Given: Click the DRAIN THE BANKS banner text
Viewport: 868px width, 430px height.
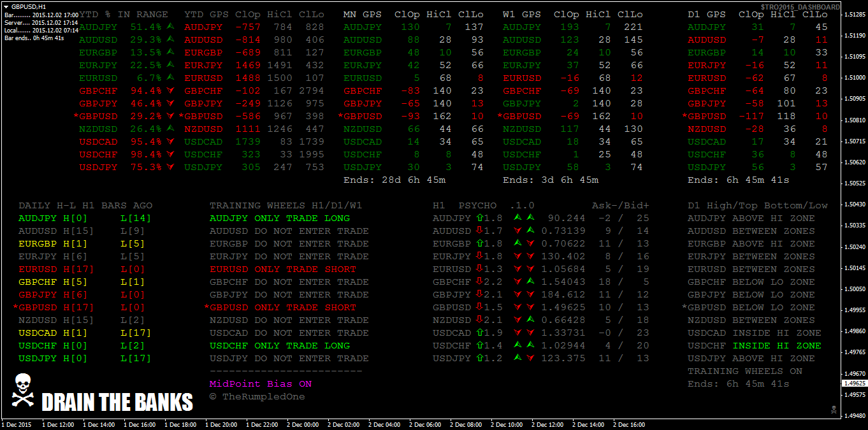Looking at the screenshot, I should coord(117,403).
